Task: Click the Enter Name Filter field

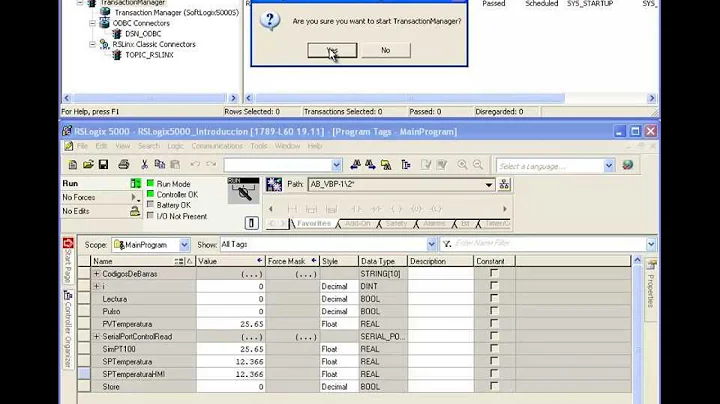Action: pyautogui.click(x=549, y=244)
